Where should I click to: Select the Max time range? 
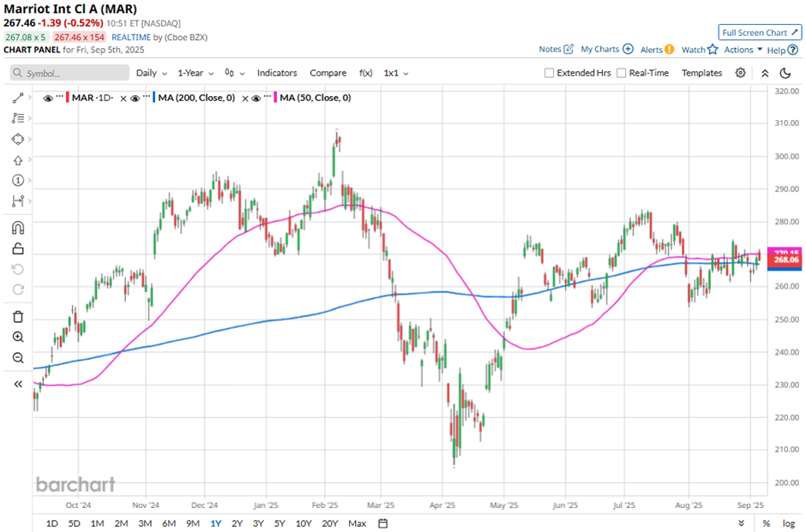(358, 523)
